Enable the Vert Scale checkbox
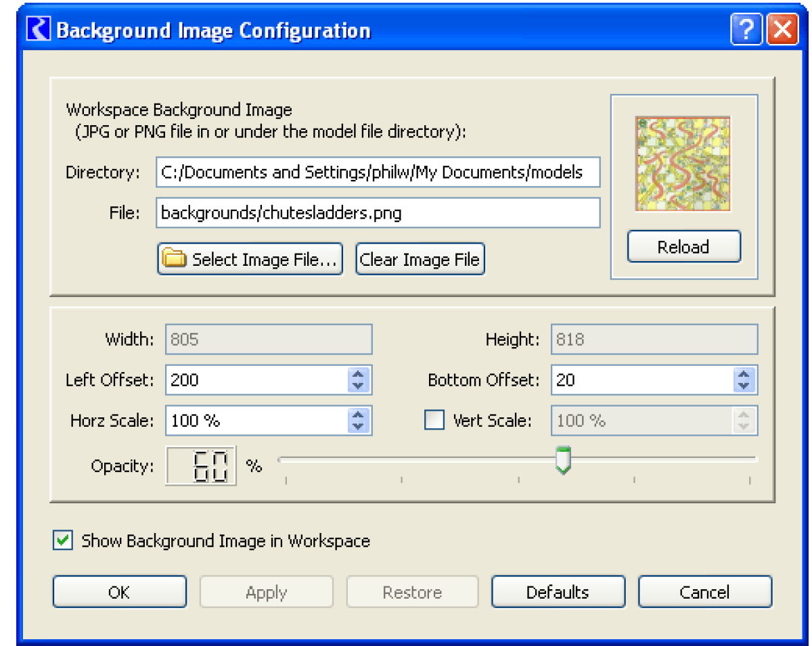This screenshot has height=646, width=812. 434,420
